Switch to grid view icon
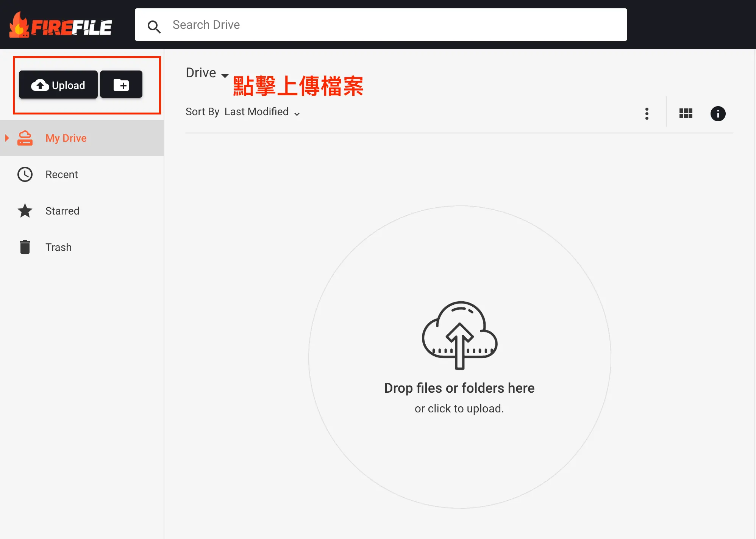Image resolution: width=756 pixels, height=539 pixels. pyautogui.click(x=686, y=113)
